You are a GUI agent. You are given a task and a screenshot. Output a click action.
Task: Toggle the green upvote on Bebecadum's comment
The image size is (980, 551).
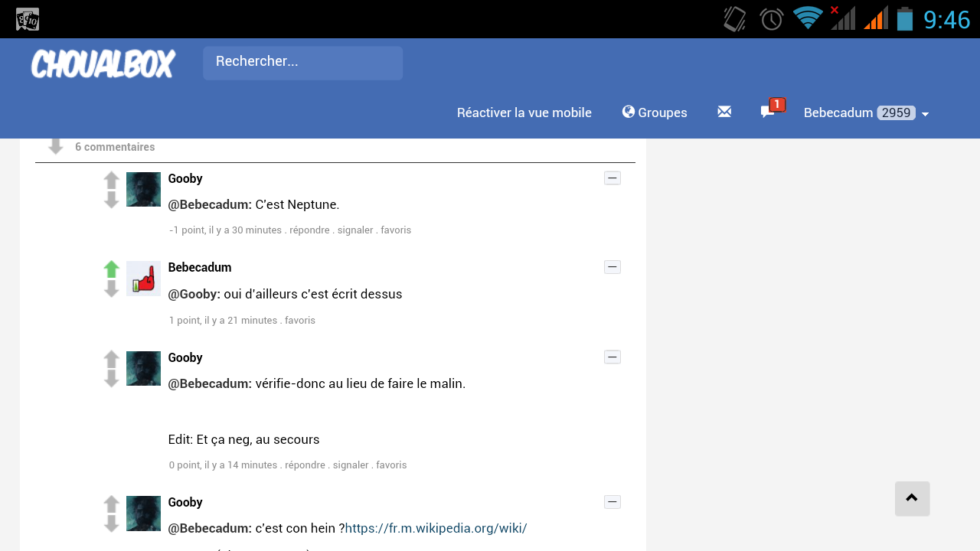point(112,269)
